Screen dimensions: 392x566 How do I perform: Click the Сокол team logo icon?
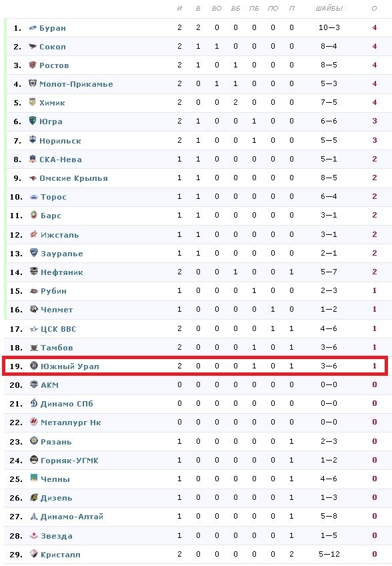pyautogui.click(x=33, y=46)
